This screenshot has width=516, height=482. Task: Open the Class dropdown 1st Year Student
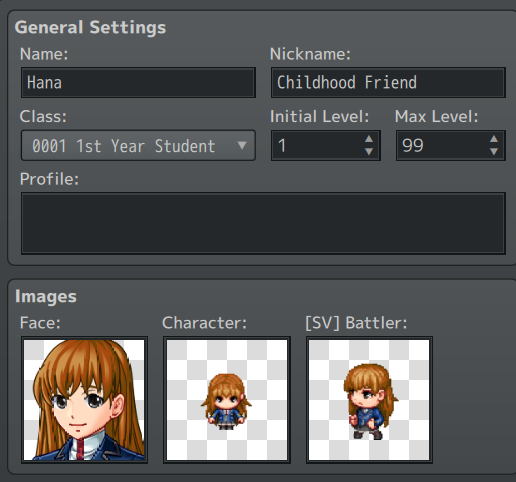(x=138, y=145)
